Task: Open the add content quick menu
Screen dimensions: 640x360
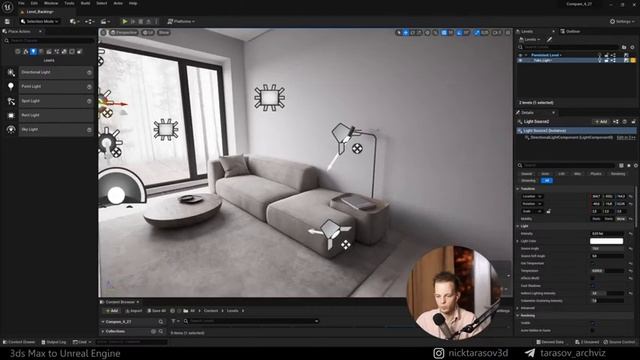Action: pyautogui.click(x=74, y=21)
